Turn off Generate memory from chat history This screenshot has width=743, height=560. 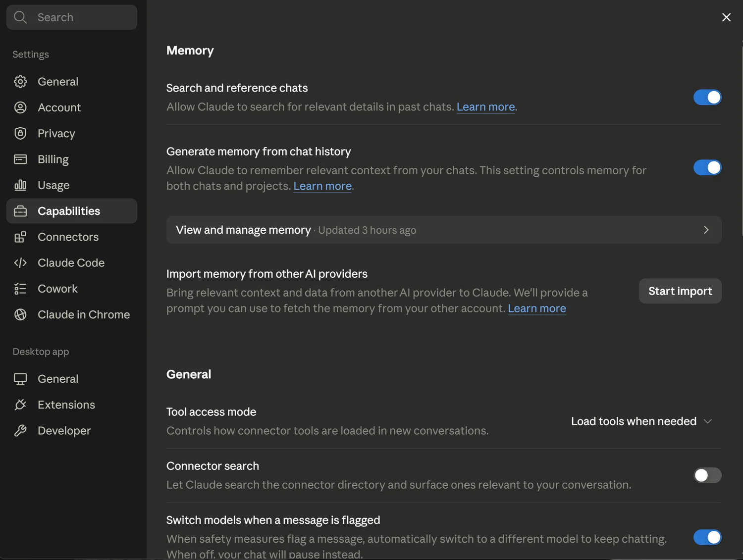click(x=707, y=168)
